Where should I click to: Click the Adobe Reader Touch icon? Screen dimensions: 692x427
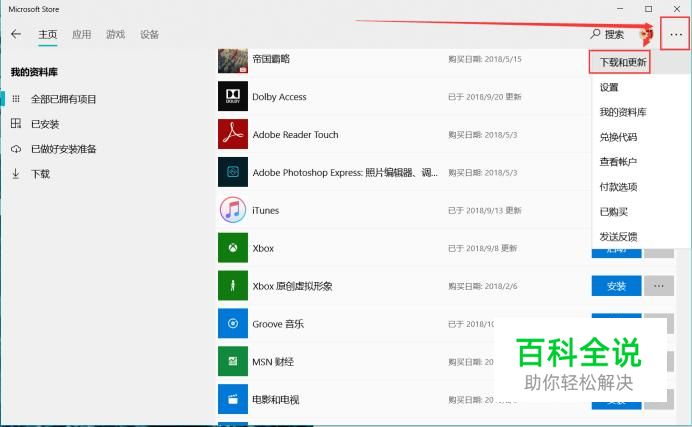click(233, 134)
